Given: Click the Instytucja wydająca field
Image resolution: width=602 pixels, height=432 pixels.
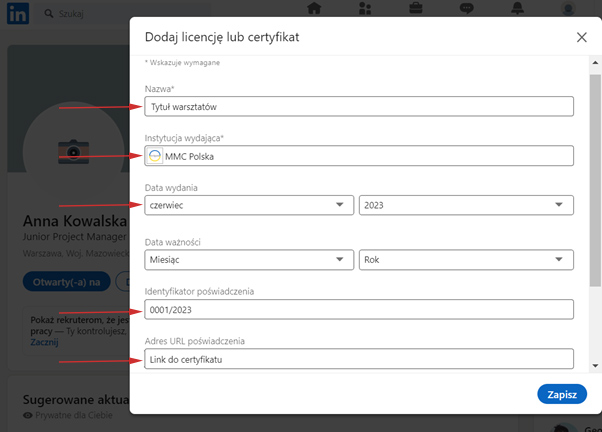Looking at the screenshot, I should pyautogui.click(x=359, y=156).
